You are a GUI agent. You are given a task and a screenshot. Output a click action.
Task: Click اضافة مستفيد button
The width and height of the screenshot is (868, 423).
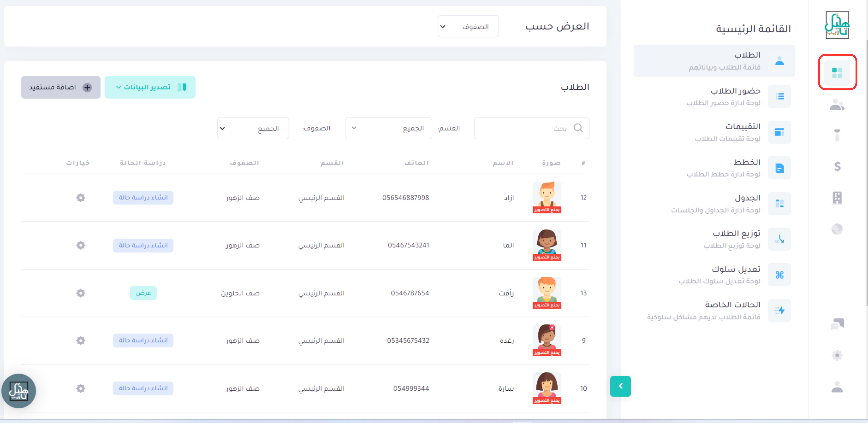coord(61,87)
